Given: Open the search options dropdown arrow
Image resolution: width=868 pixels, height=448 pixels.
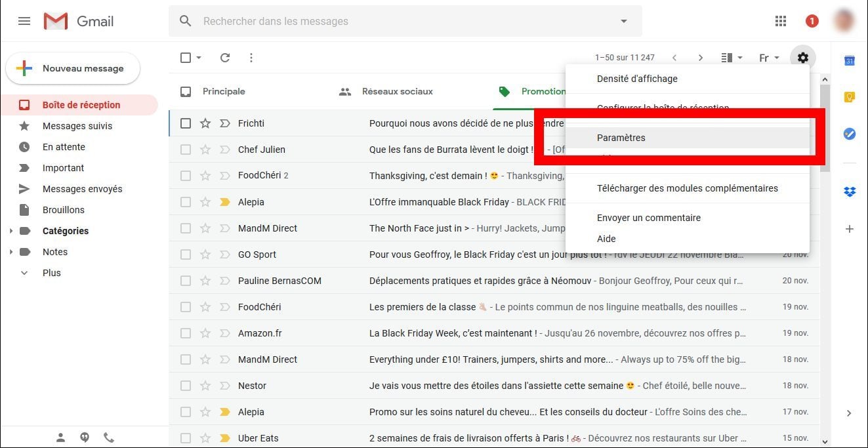Looking at the screenshot, I should pyautogui.click(x=623, y=21).
